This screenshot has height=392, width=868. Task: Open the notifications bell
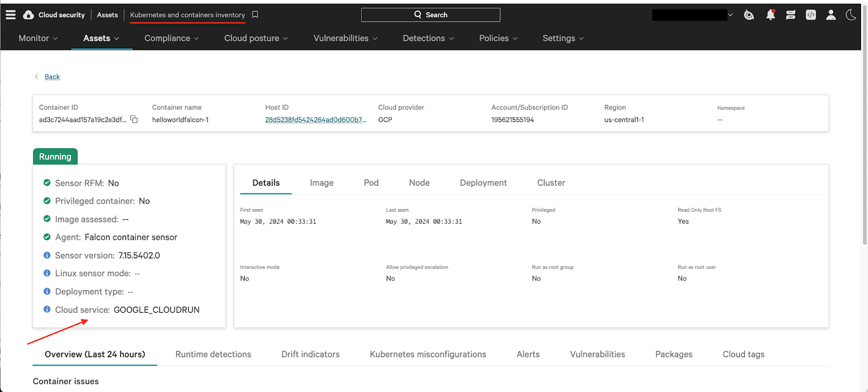point(770,15)
